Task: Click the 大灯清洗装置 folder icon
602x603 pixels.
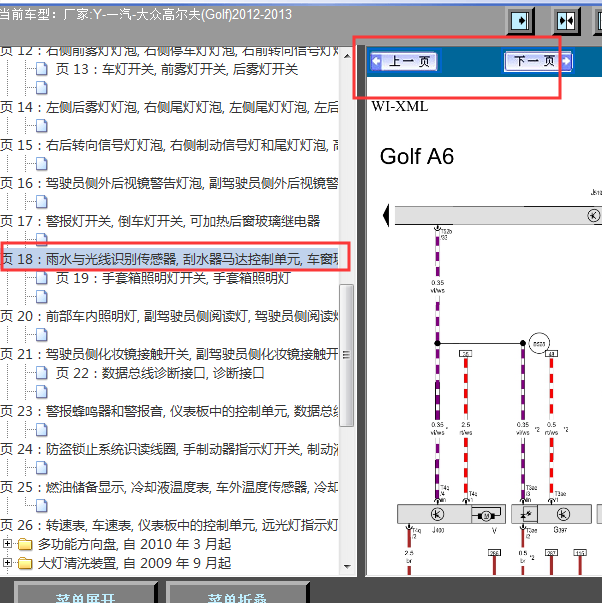Action: [x=25, y=563]
